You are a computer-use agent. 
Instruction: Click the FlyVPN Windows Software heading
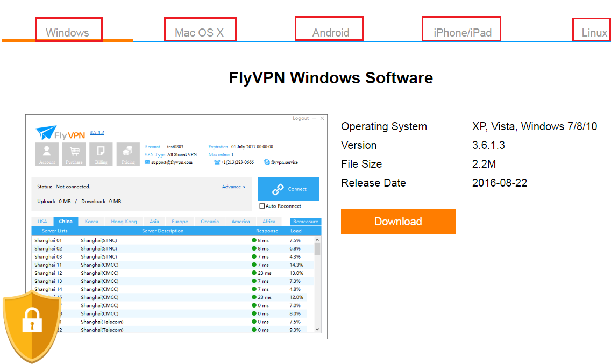click(331, 78)
